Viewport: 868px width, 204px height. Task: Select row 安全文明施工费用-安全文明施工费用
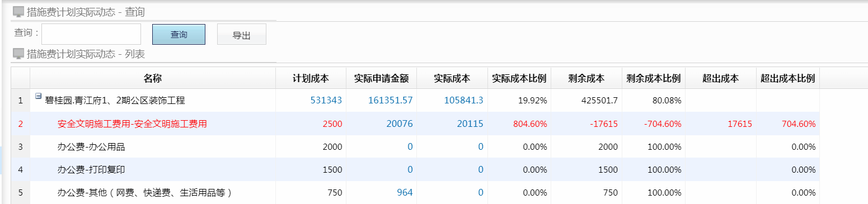[x=415, y=124]
